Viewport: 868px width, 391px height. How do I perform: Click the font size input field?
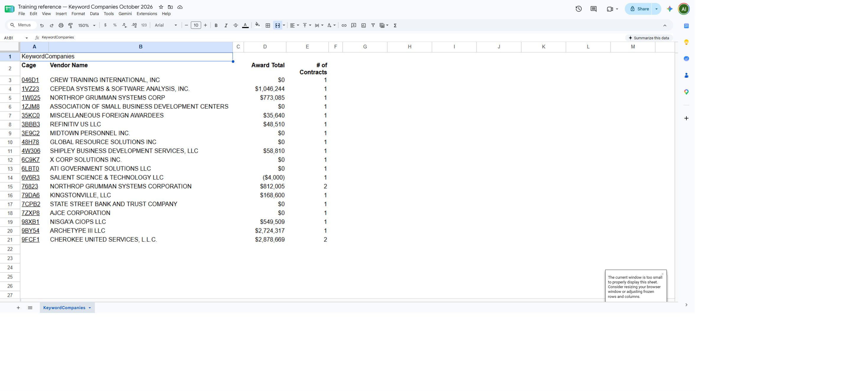196,25
